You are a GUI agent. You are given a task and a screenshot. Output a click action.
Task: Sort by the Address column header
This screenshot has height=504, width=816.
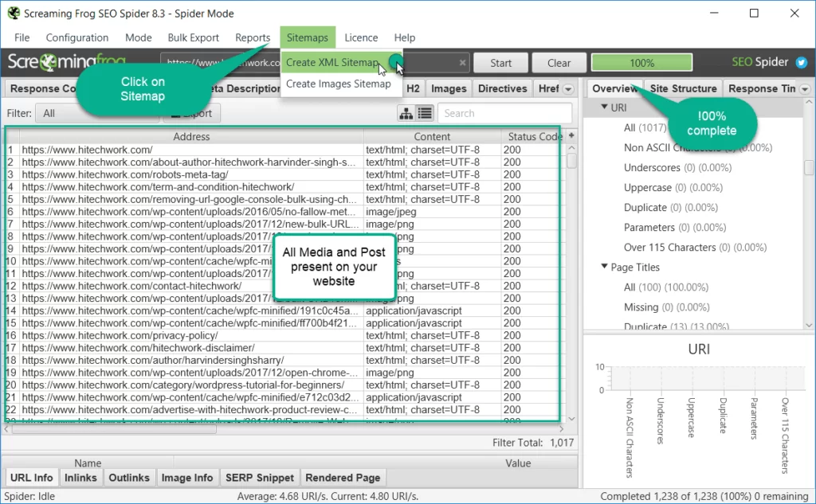191,136
